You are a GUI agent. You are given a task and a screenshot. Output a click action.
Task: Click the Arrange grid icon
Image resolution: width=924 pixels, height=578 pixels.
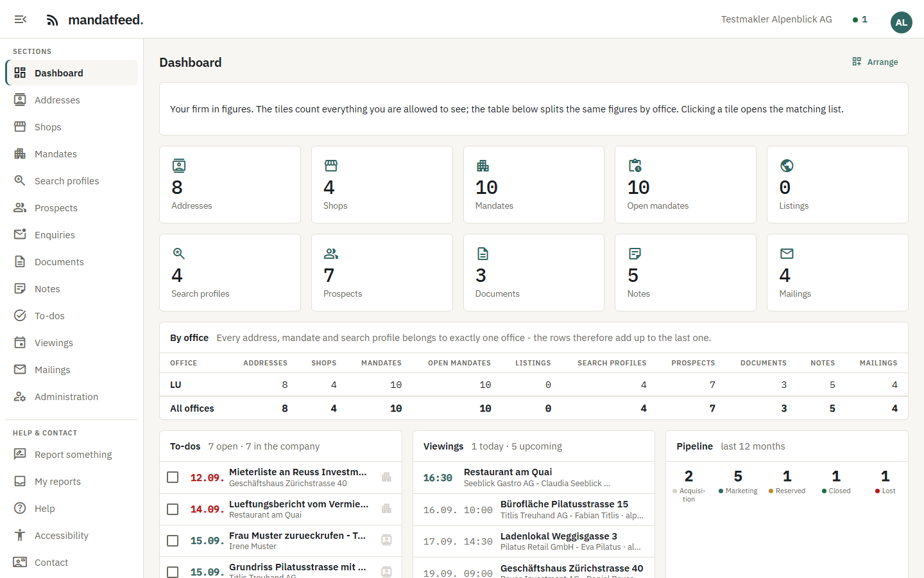pyautogui.click(x=857, y=62)
